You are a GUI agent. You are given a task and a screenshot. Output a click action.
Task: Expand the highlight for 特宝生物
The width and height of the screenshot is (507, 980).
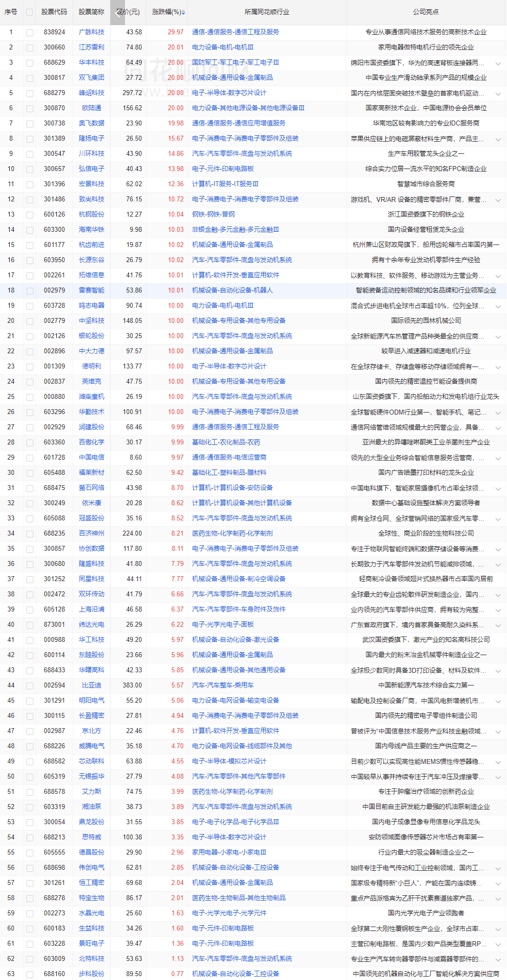(498, 899)
